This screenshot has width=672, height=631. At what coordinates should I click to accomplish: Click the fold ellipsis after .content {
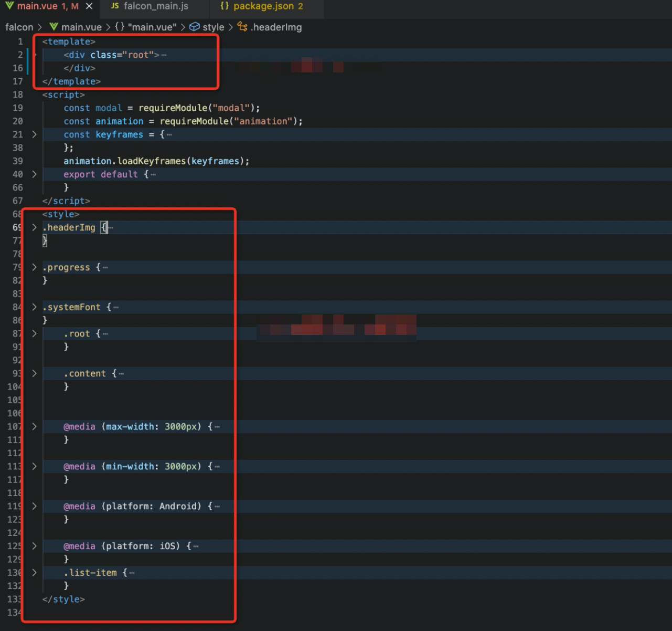(x=121, y=374)
